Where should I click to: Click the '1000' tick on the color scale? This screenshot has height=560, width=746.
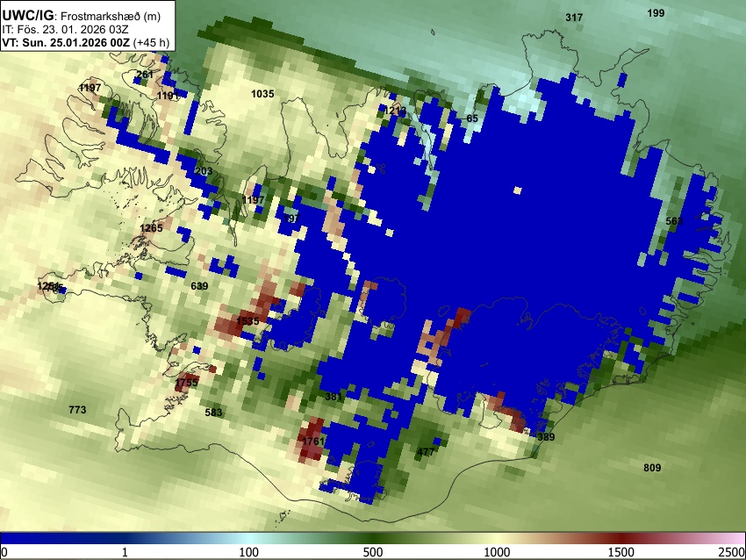pyautogui.click(x=497, y=552)
